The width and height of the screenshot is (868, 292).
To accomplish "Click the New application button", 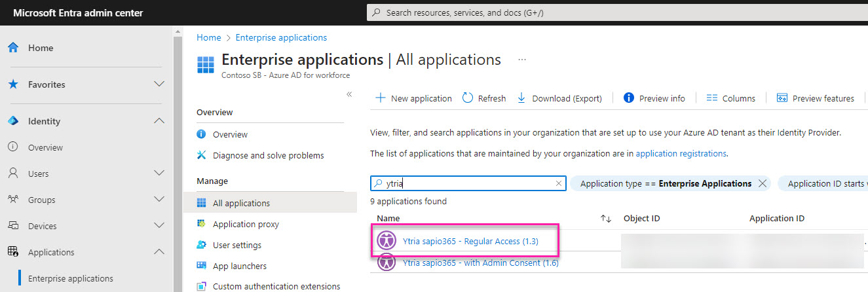I will click(413, 98).
